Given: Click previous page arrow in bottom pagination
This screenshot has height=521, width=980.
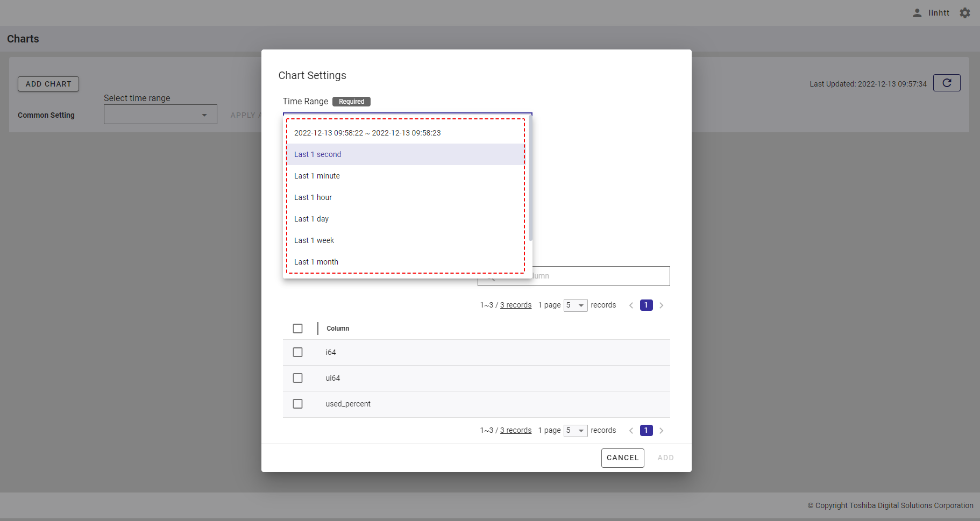Looking at the screenshot, I should [631, 431].
